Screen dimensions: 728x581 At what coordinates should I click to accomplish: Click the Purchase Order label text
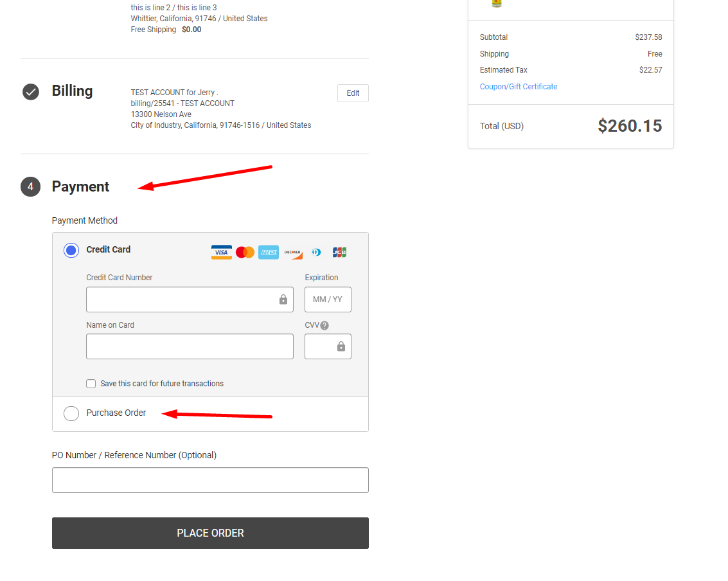pos(116,413)
